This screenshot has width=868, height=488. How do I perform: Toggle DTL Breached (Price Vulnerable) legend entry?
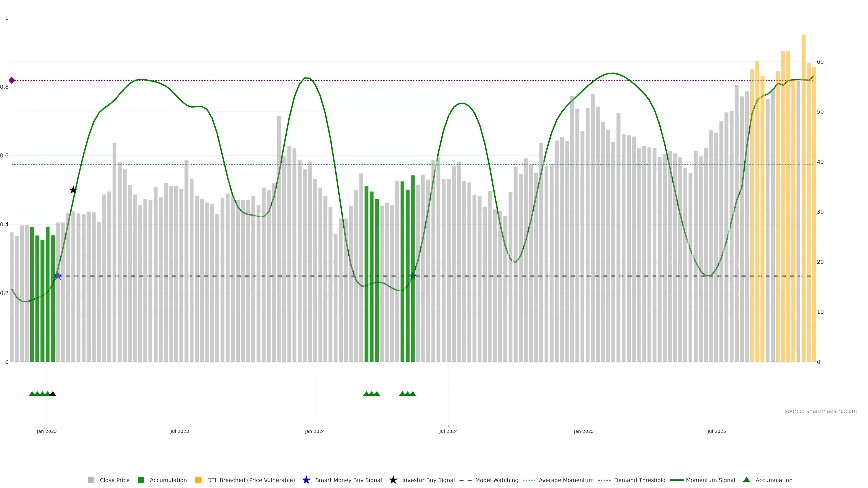251,480
